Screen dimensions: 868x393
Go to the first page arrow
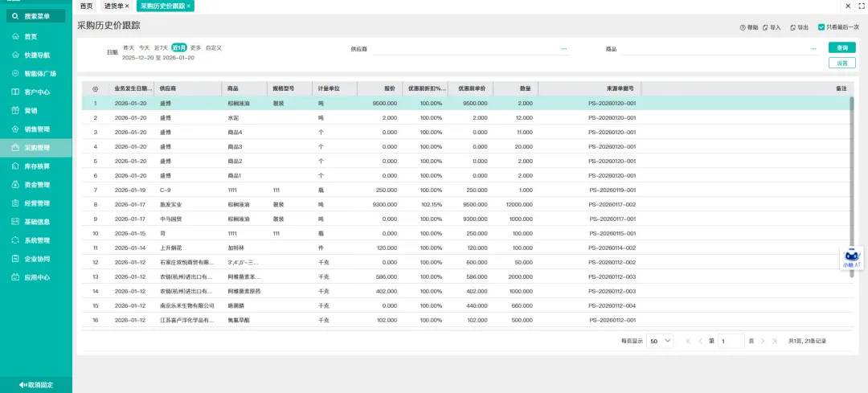coord(688,342)
